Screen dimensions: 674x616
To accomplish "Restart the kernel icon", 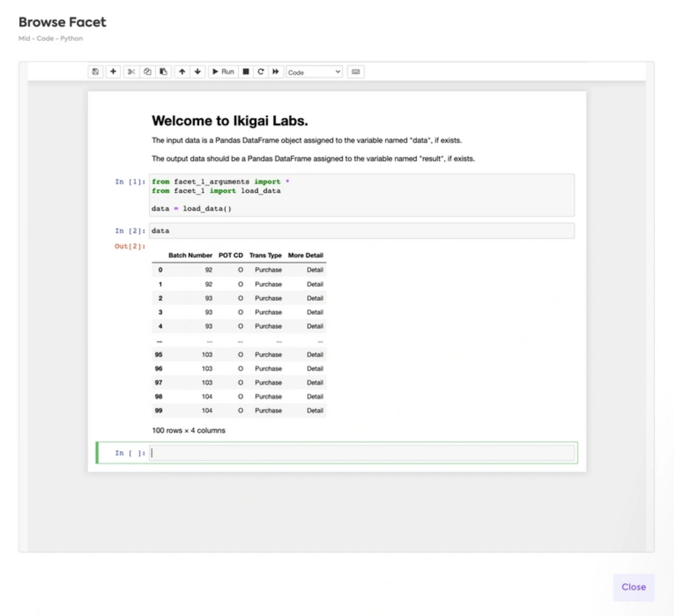I will [261, 72].
